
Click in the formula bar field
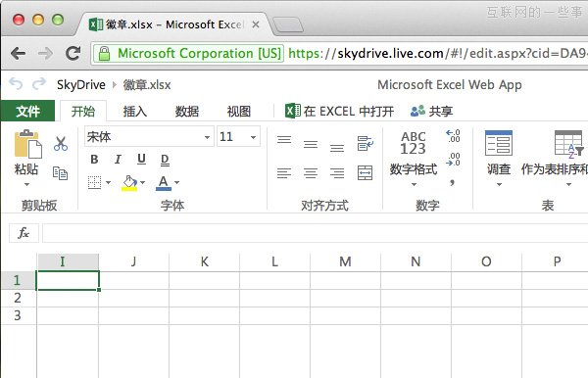315,233
